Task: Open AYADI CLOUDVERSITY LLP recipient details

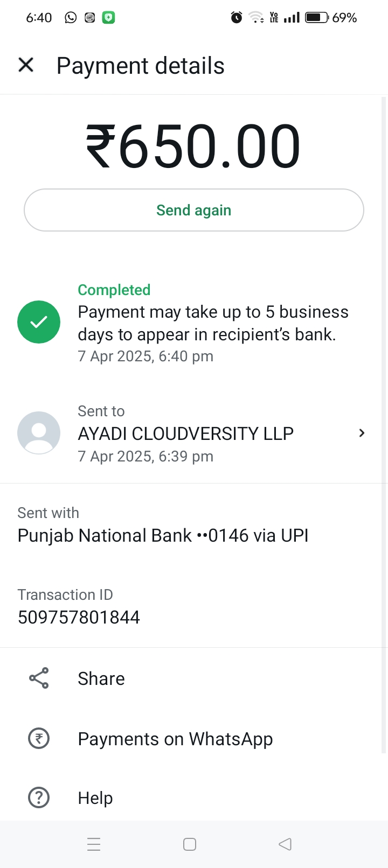Action: (186, 433)
